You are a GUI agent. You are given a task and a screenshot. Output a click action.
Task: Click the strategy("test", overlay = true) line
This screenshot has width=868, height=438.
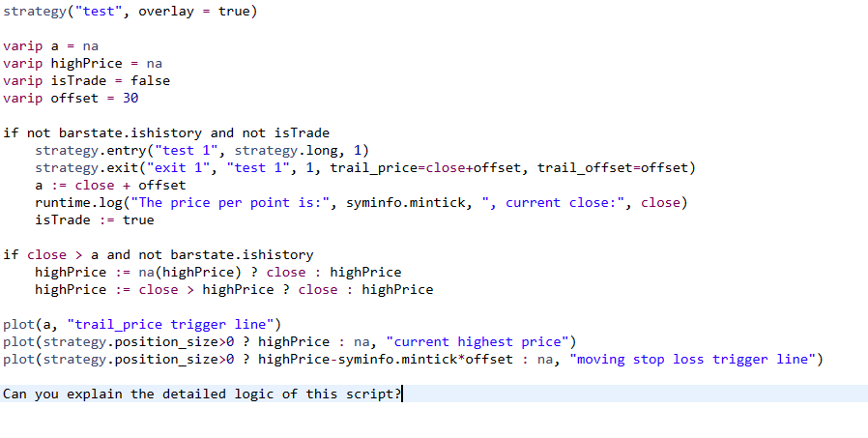click(x=130, y=12)
